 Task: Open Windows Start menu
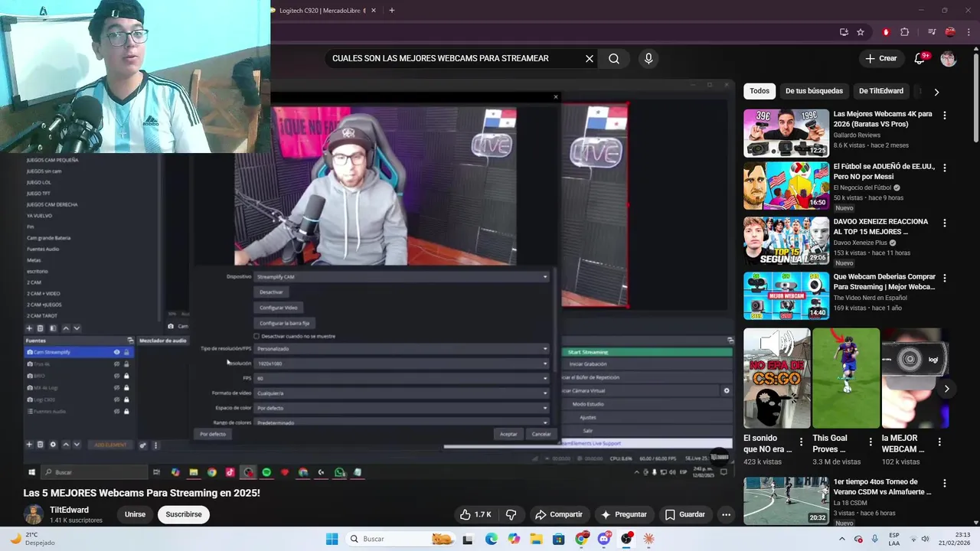[x=332, y=539]
